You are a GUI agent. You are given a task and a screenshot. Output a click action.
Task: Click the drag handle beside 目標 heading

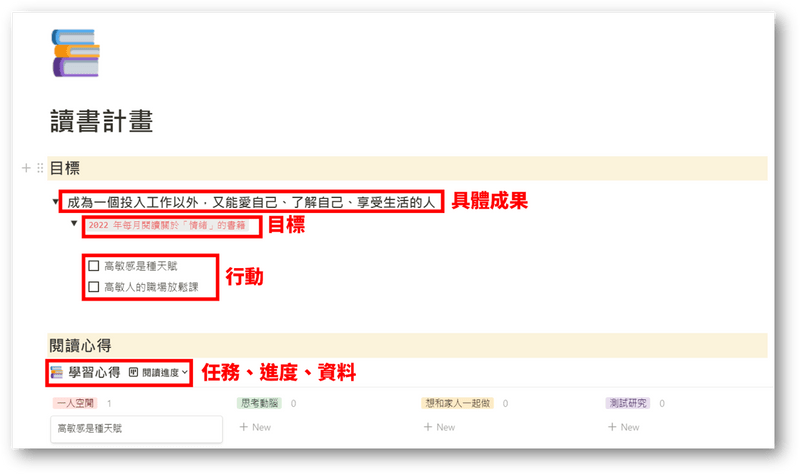point(40,168)
